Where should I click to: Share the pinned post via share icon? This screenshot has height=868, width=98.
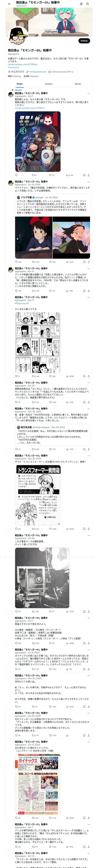pyautogui.click(x=89, y=175)
